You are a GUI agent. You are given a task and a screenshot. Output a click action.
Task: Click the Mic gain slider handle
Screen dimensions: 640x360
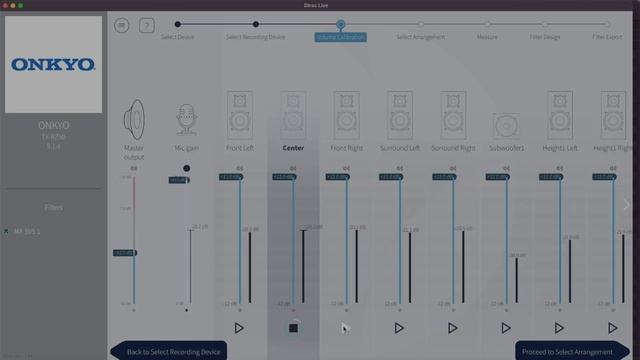[x=179, y=180]
